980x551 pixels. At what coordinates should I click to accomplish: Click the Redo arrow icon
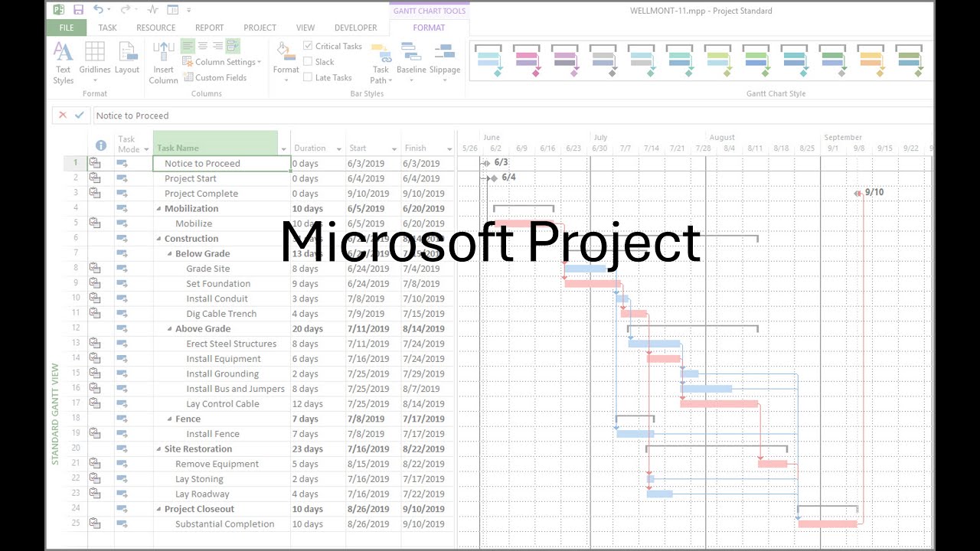pyautogui.click(x=125, y=10)
